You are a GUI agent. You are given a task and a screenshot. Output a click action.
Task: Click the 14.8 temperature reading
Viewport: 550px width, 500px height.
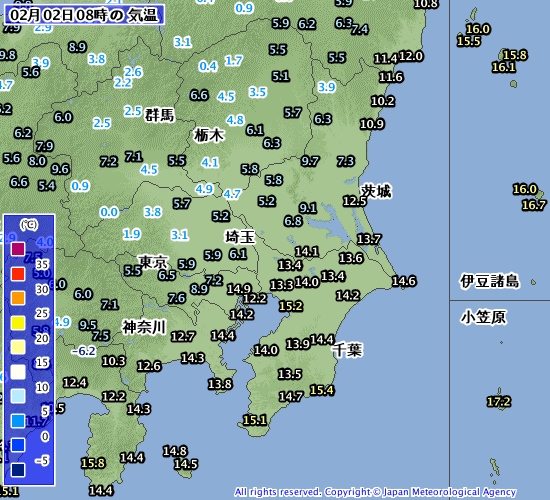pos(175,451)
